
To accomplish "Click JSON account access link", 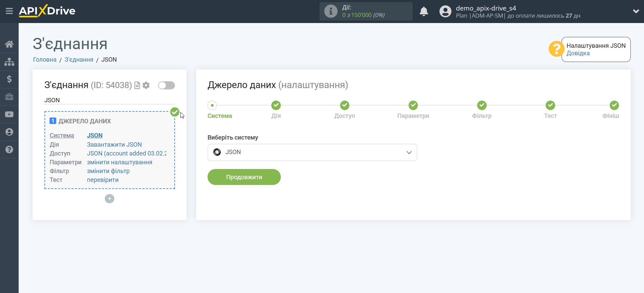I will point(127,153).
